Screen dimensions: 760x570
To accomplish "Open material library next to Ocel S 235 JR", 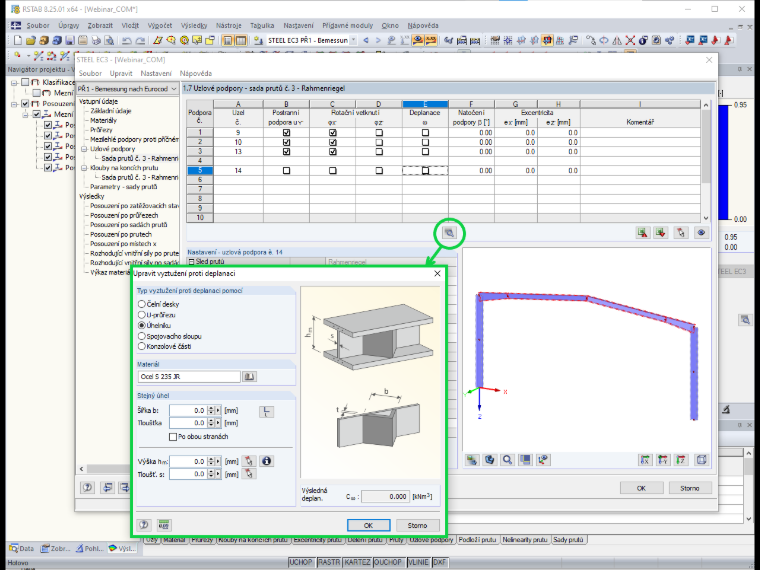I will pyautogui.click(x=250, y=377).
